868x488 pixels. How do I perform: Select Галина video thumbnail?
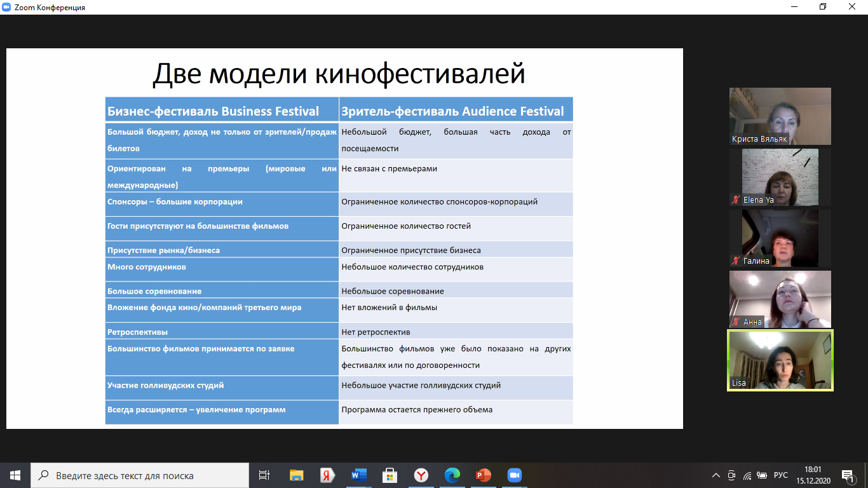click(x=780, y=238)
